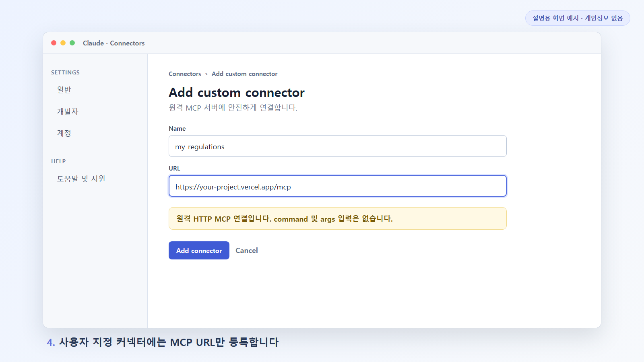Image resolution: width=644 pixels, height=362 pixels.
Task: Click the SETTINGS sidebar header
Action: 65,72
